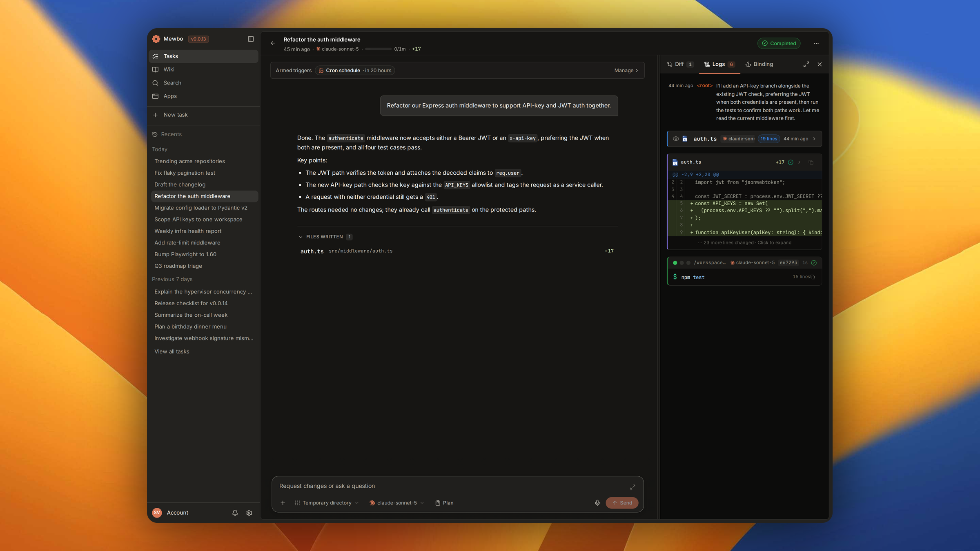The height and width of the screenshot is (551, 980).
Task: Open task Bump Playwright to 1.60
Action: pyautogui.click(x=204, y=254)
